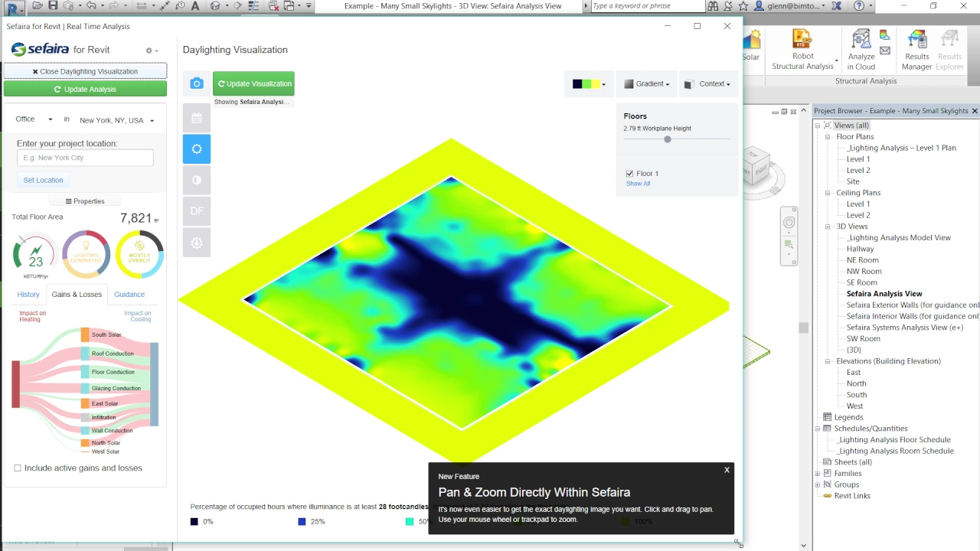Expand the Groups tree node
The width and height of the screenshot is (980, 551).
818,484
